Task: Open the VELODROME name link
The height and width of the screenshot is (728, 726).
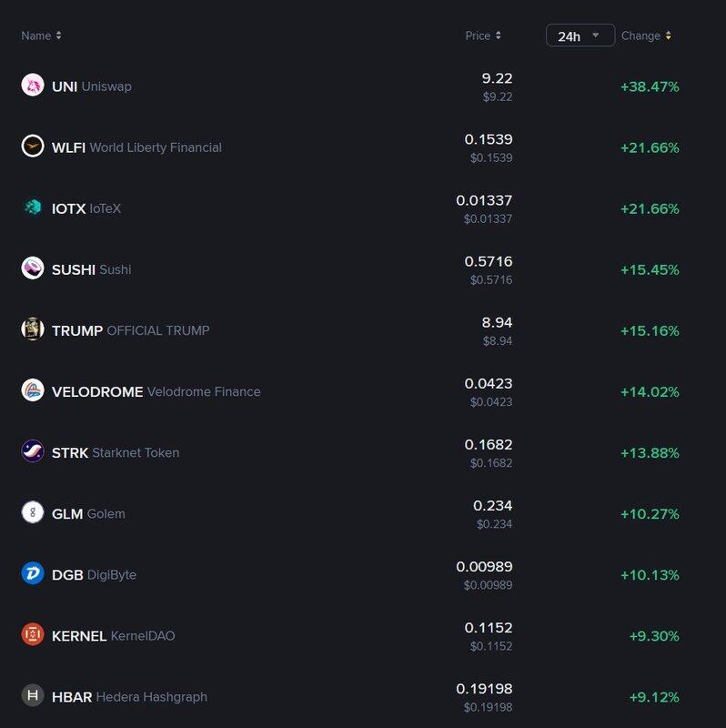Action: pos(97,391)
